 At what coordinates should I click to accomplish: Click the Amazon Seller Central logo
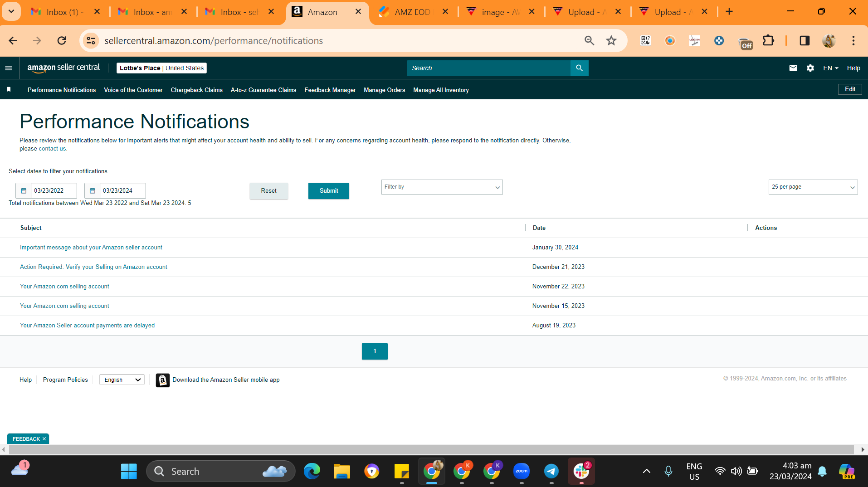(63, 68)
